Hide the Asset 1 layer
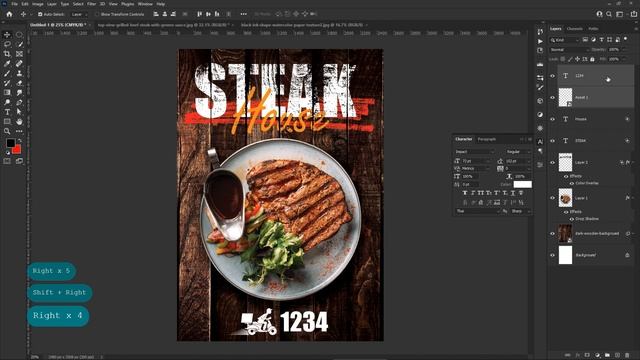 553,98
